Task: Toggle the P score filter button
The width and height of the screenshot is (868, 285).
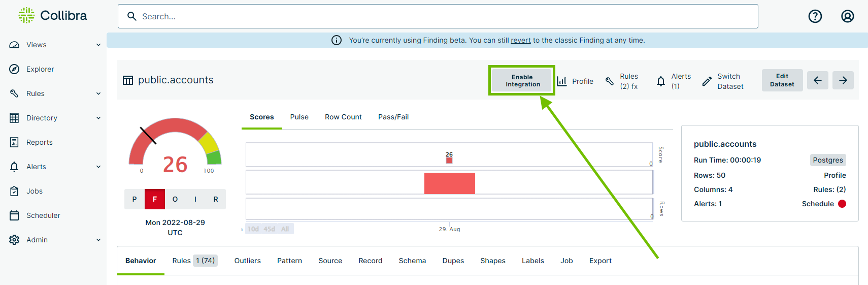Action: tap(135, 199)
